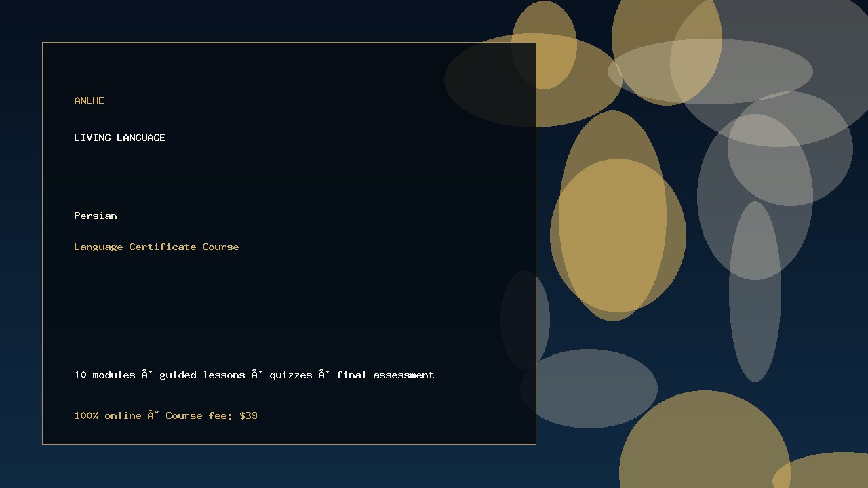Click the 100% online course fee line
The width and height of the screenshot is (868, 488).
tap(165, 415)
